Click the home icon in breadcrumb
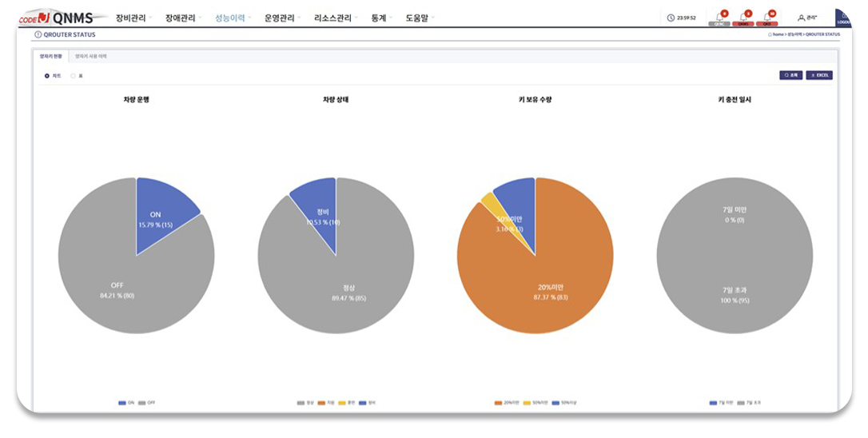The image size is (868, 438). coord(770,34)
